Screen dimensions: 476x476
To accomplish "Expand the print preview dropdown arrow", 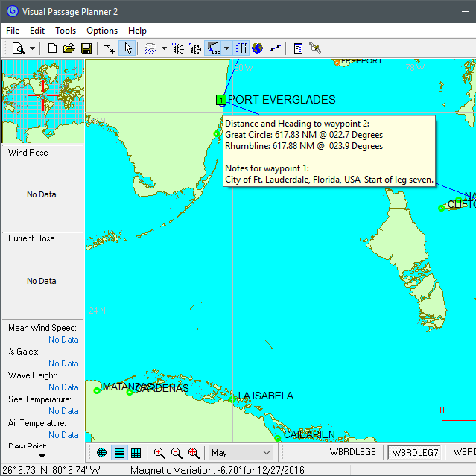I will pyautogui.click(x=32, y=48).
